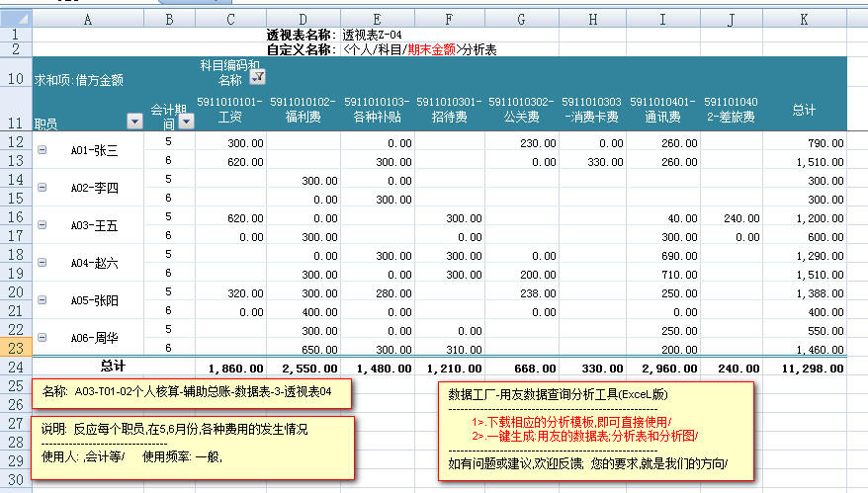Click the yellow 名称 A03-T01-02 note box
Image resolution: width=868 pixels, height=493 pixels.
point(192,392)
